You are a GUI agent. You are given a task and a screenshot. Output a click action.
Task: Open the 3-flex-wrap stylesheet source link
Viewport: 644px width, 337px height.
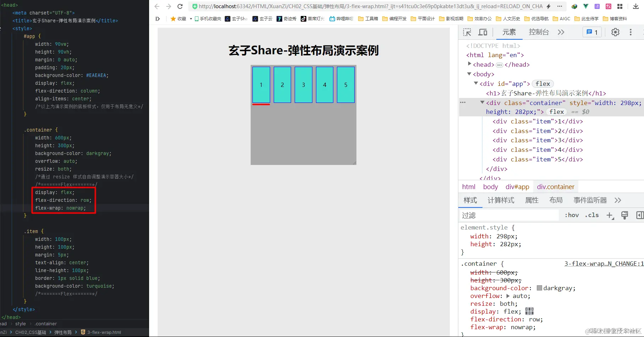602,264
